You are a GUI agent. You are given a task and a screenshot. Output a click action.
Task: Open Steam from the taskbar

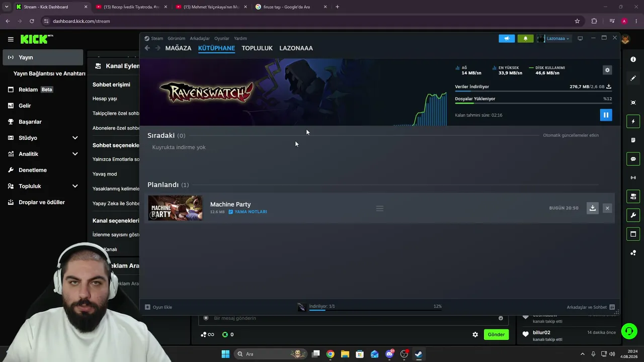pos(418,354)
